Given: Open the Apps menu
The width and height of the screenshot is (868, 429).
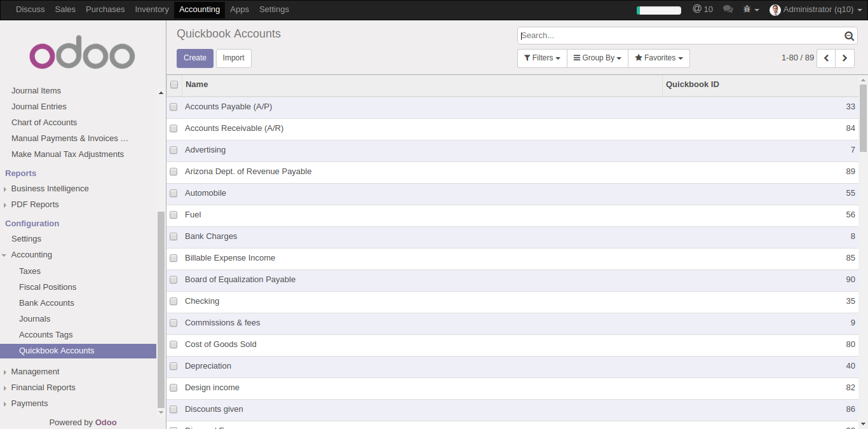Looking at the screenshot, I should [240, 10].
